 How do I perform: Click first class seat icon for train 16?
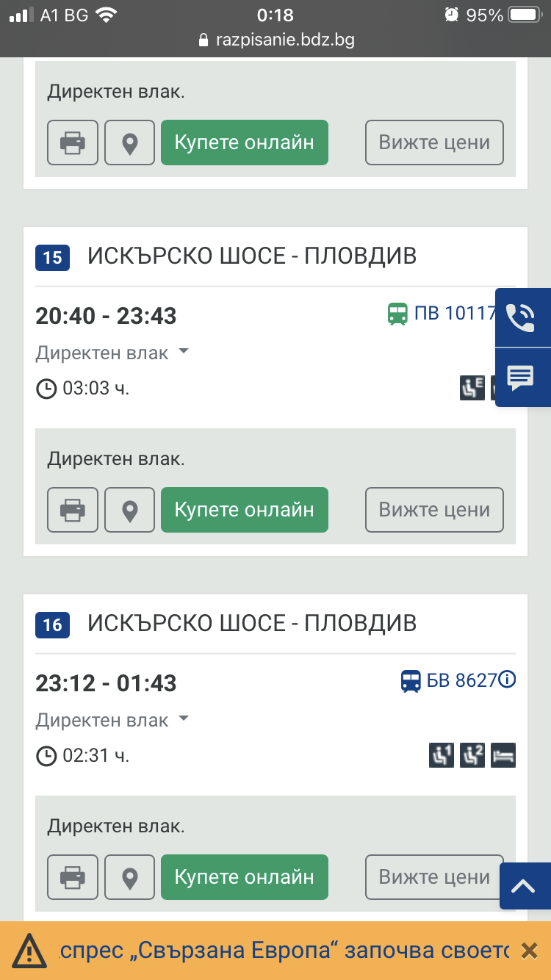[x=441, y=755]
